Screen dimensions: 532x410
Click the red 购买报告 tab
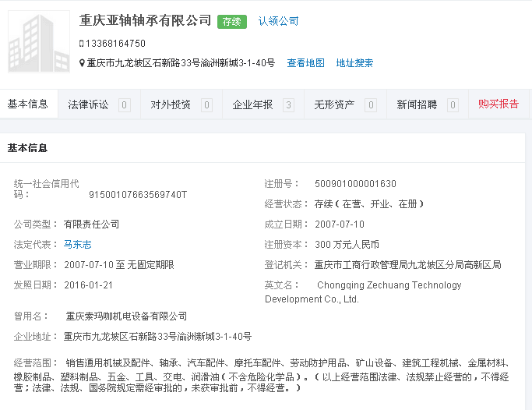(x=499, y=104)
